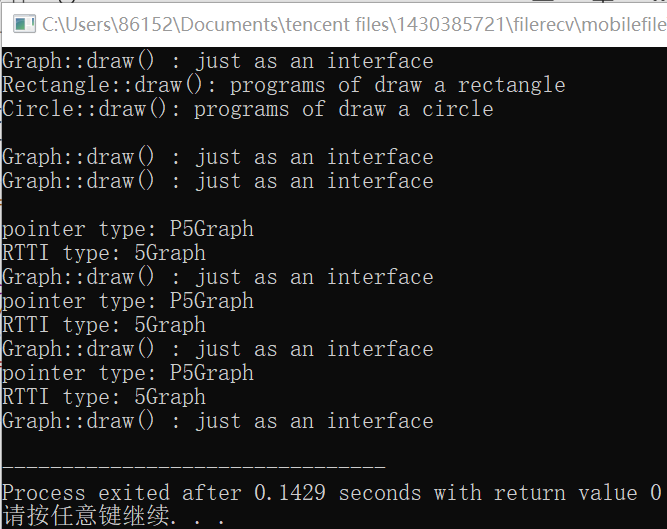Open the console window system menu icon
The height and width of the screenshot is (529, 667).
pos(24,24)
